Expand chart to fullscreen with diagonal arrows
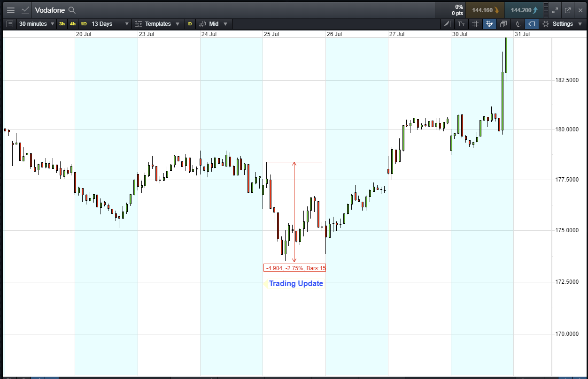 pyautogui.click(x=555, y=10)
